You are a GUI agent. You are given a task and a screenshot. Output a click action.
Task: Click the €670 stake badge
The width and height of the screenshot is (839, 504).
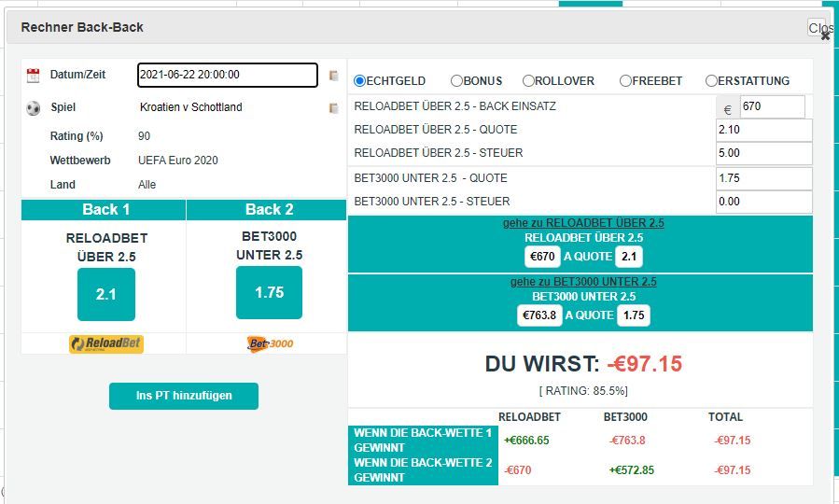[542, 257]
